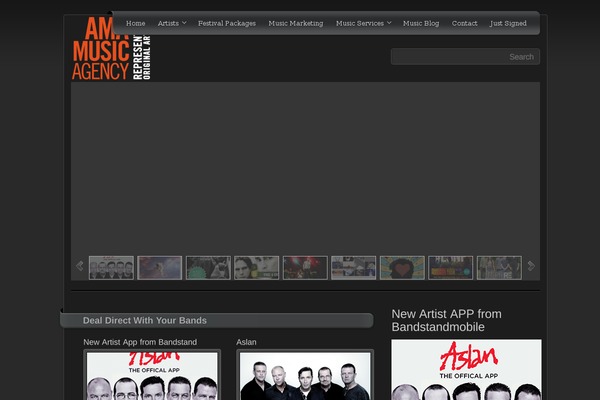Image resolution: width=600 pixels, height=400 pixels.
Task: Go to Festival Packages page
Action: 227,23
